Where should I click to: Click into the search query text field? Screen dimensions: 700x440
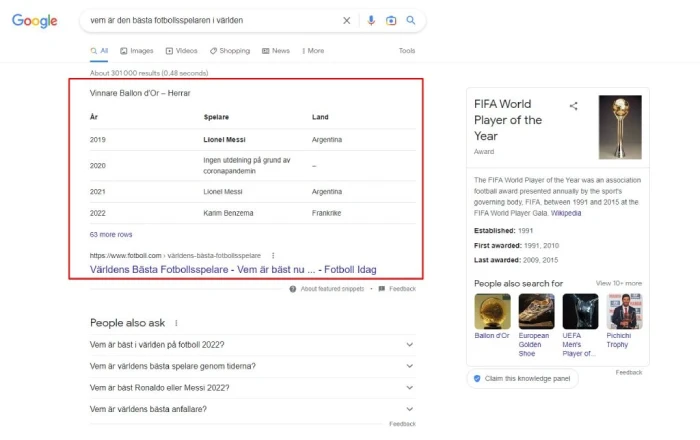(210, 20)
